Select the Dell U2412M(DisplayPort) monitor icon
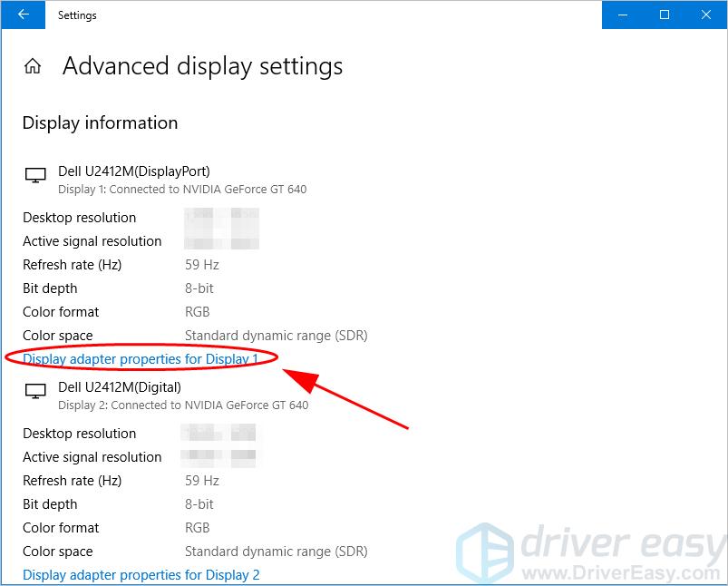Screen dimensions: 728x586 point(35,172)
